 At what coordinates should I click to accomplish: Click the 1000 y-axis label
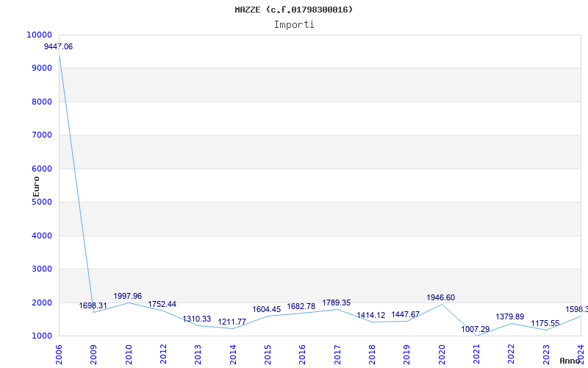41,336
